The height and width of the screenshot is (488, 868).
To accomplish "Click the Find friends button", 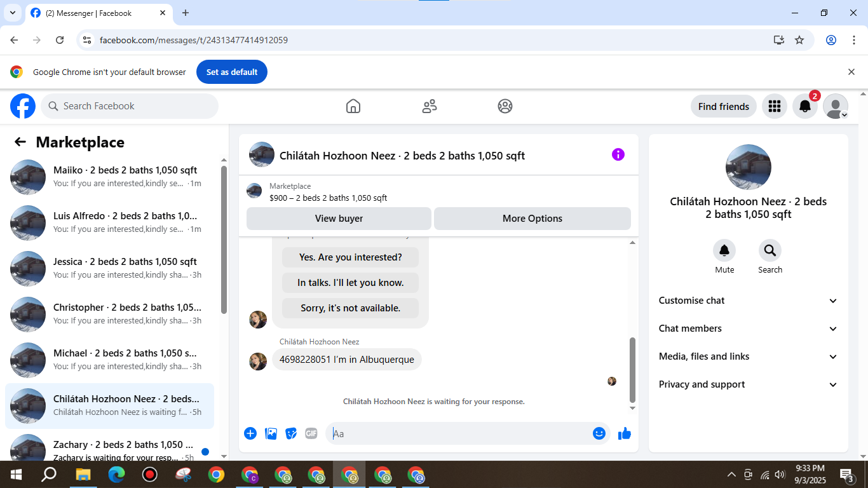I will [724, 106].
